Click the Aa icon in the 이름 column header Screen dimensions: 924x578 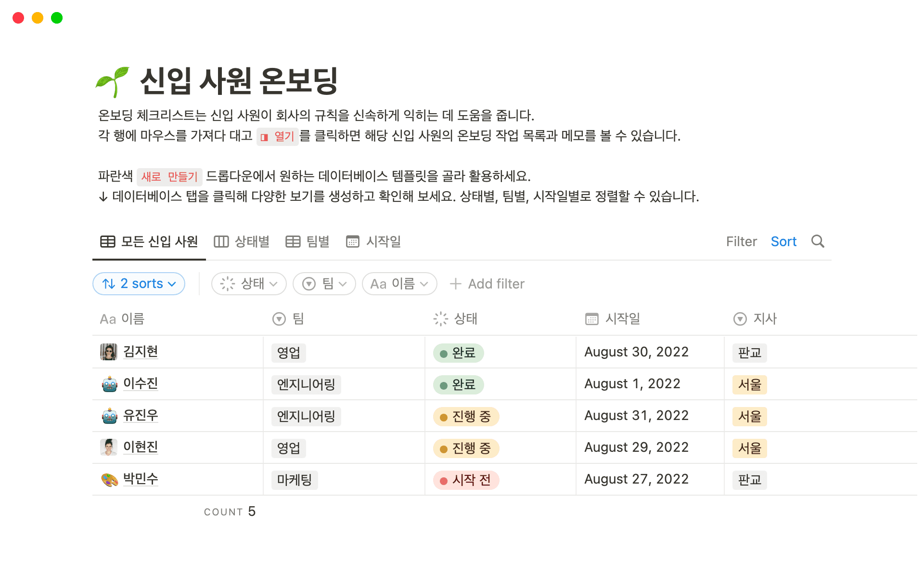pos(107,318)
